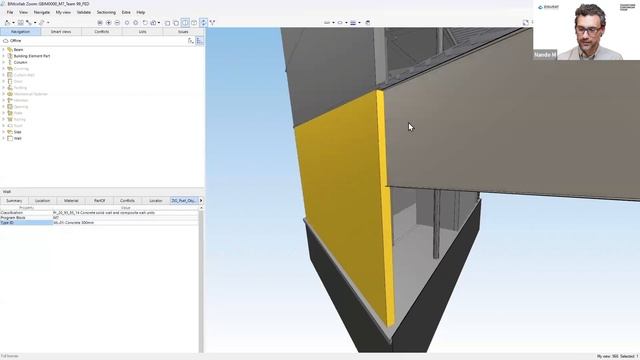Screen dimensions: 640x360
Task: Select the Navigation tab
Action: 20,31
